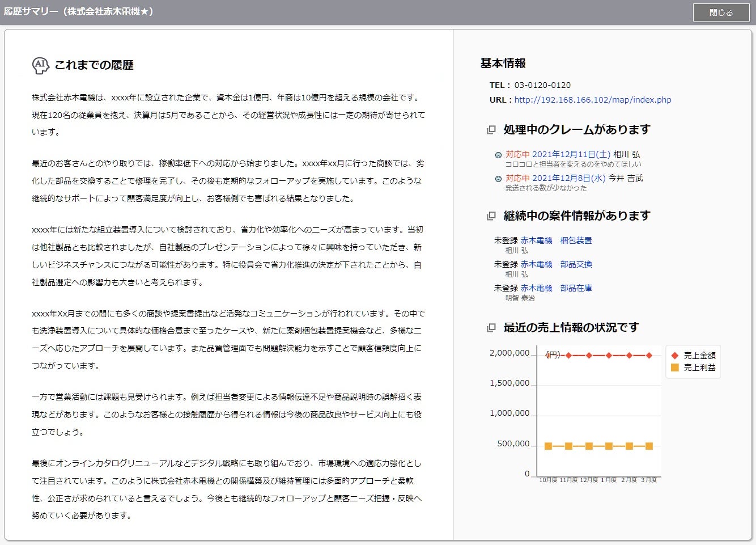
Task: Click the 処理中のクレームがあります heading
Action: (x=577, y=130)
